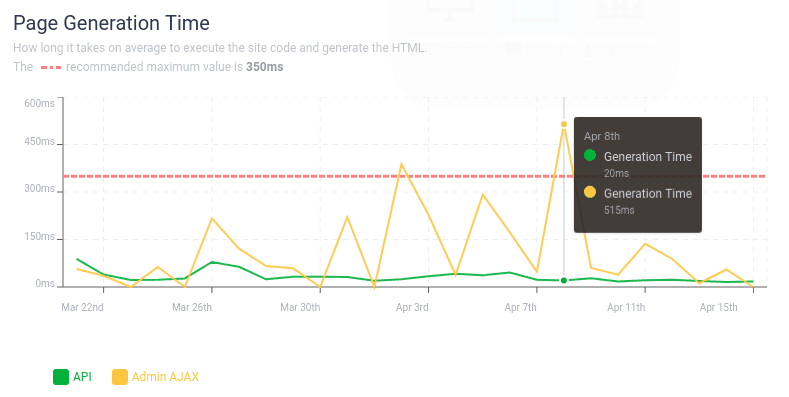Click the Admin AJAX legend label

tap(165, 377)
